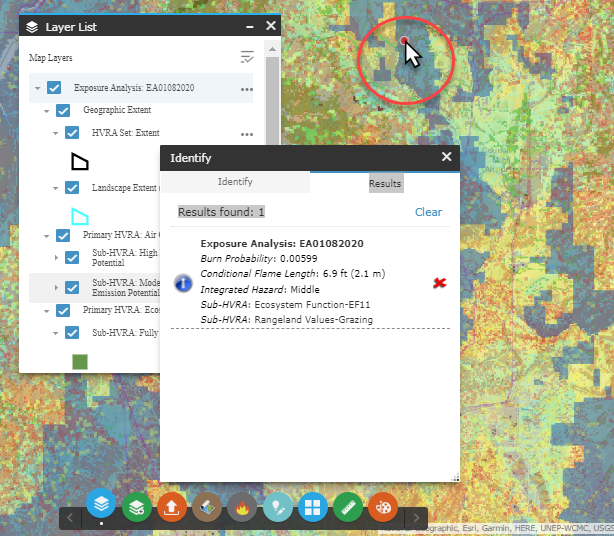The image size is (614, 536).
Task: Go to next toolbar page arrow
Action: click(x=416, y=518)
